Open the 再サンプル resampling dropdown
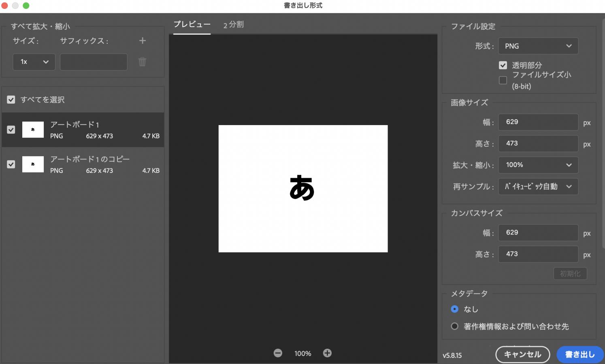Screen dimensions: 605x364 click(x=538, y=186)
